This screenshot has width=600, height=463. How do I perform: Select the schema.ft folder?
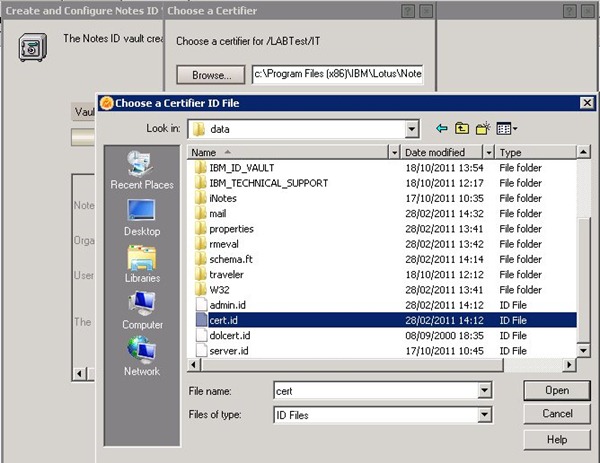tap(230, 259)
